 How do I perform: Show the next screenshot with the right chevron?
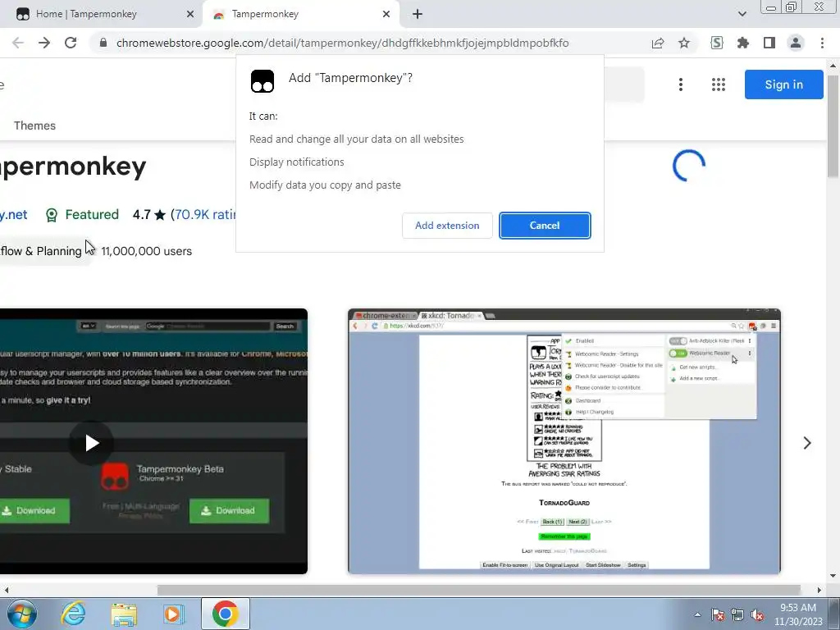click(807, 442)
